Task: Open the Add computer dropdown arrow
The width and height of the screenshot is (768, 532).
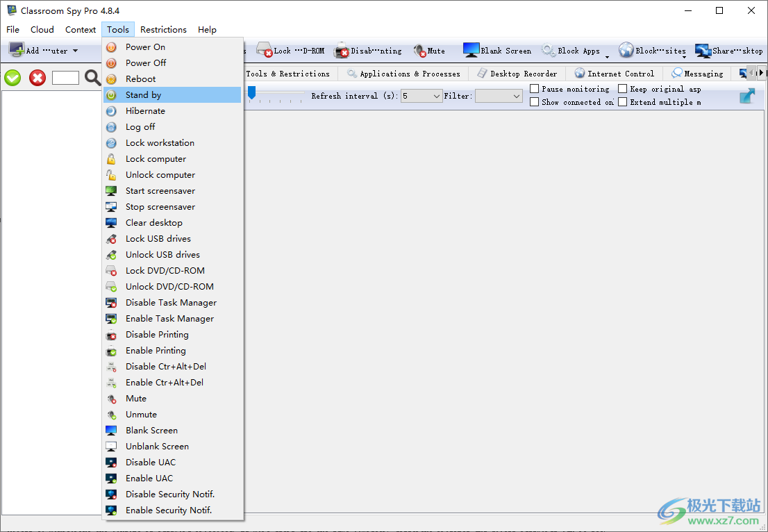Action: pos(76,51)
